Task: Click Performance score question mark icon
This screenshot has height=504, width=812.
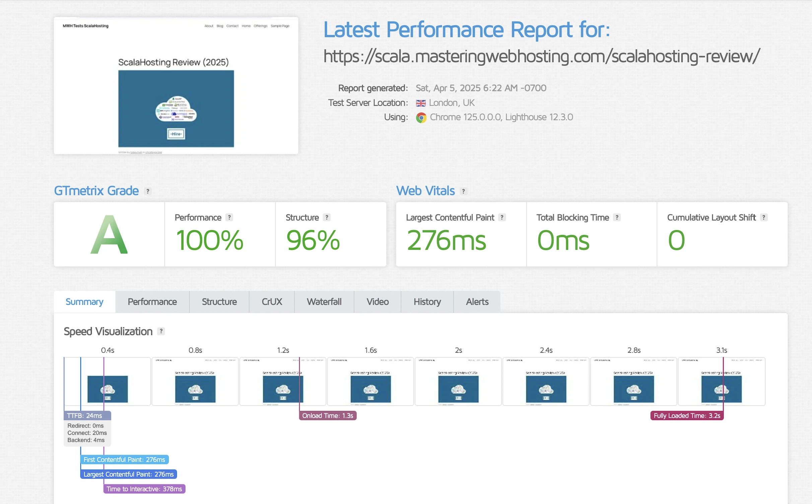Action: coord(229,217)
